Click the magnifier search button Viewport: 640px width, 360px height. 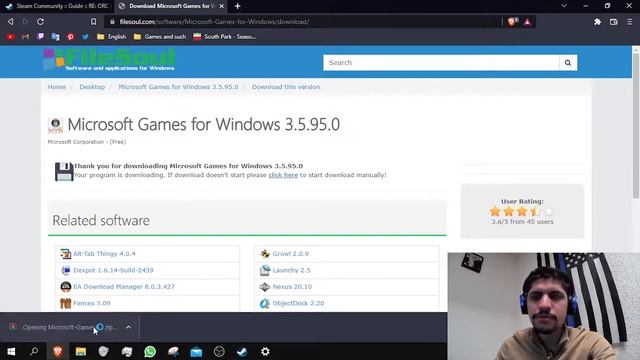[568, 62]
